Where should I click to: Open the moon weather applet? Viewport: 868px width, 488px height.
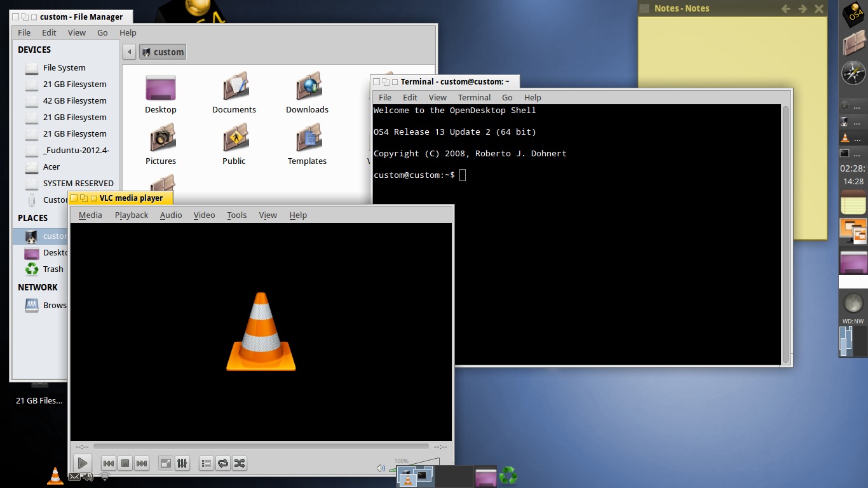coord(853,303)
